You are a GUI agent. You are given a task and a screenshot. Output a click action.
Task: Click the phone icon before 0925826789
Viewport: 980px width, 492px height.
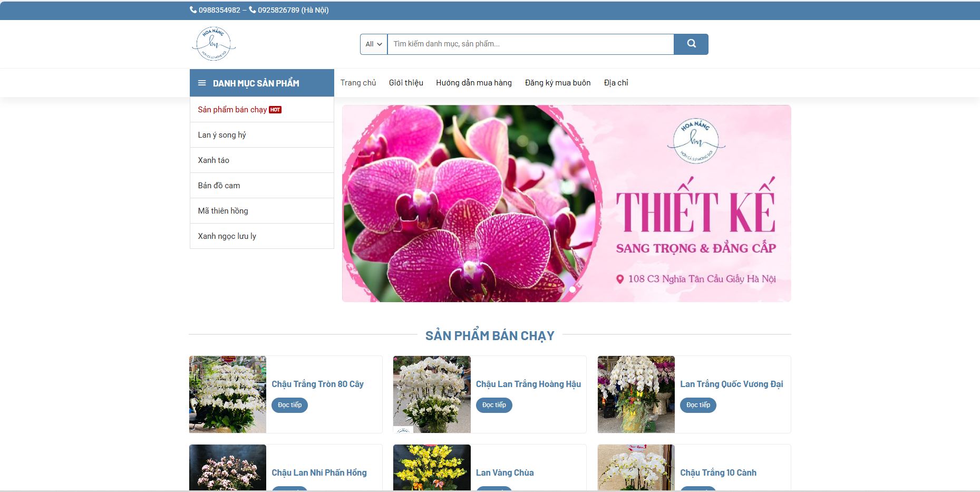[x=253, y=9]
